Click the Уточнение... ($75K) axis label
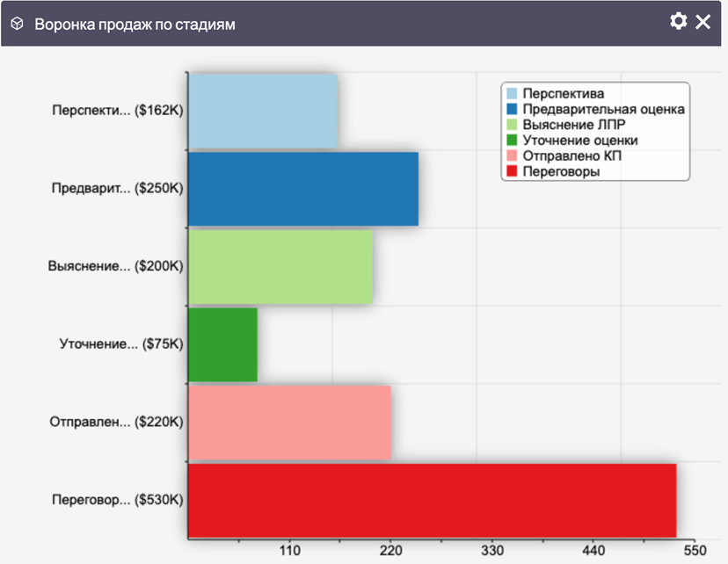 (120, 344)
